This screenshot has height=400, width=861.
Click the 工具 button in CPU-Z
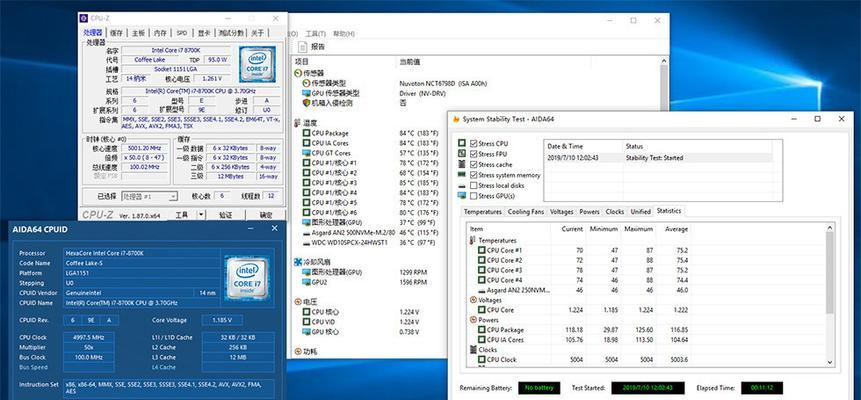coord(182,215)
